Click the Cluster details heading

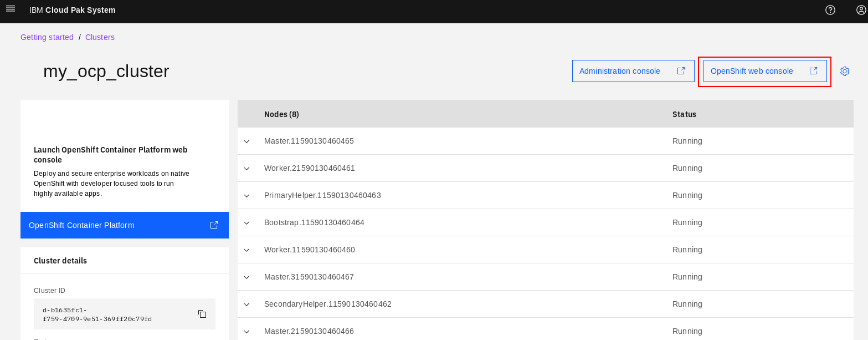pyautogui.click(x=60, y=261)
